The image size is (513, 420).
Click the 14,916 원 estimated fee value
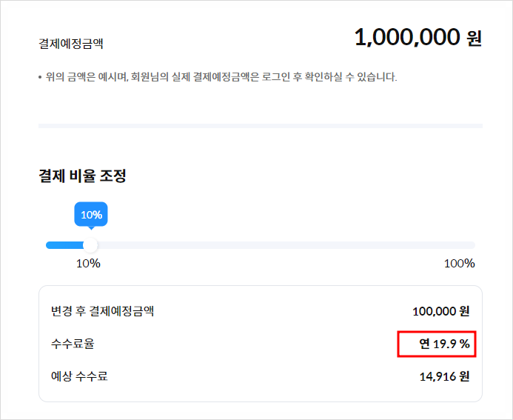(444, 376)
